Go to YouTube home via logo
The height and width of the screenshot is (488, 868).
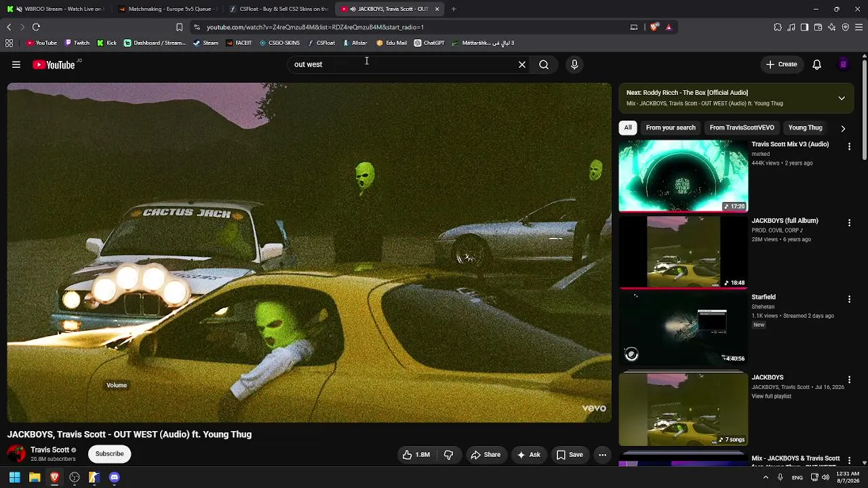pyautogui.click(x=54, y=64)
